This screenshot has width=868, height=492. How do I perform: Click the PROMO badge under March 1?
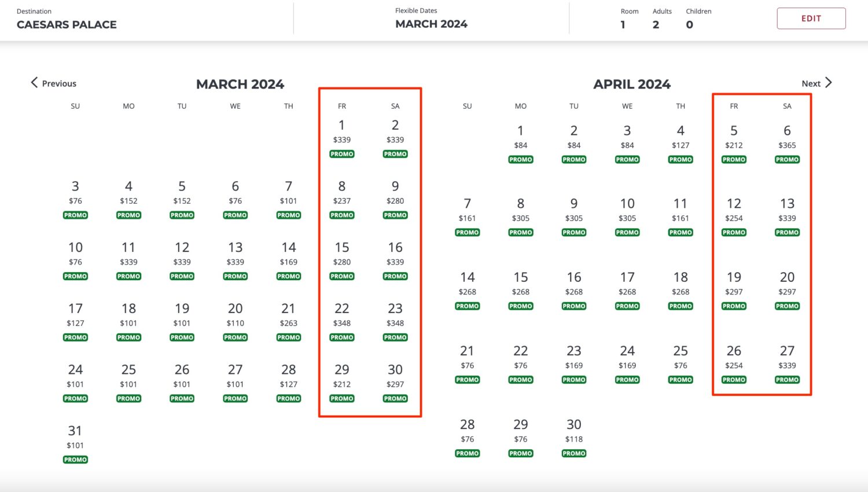[341, 154]
